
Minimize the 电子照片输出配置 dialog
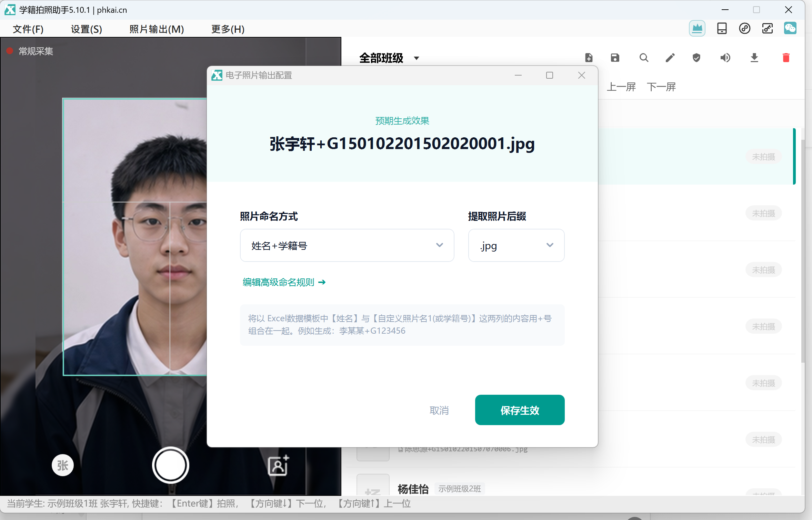(518, 75)
